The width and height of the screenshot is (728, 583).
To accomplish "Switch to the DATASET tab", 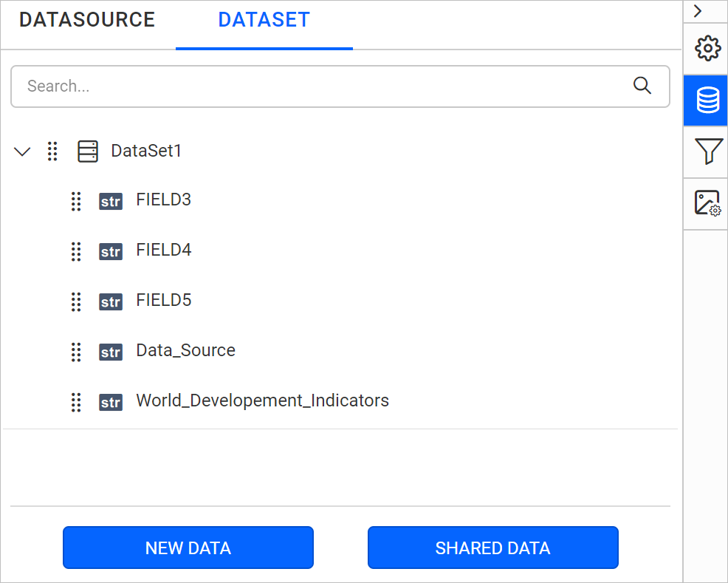I will point(264,20).
